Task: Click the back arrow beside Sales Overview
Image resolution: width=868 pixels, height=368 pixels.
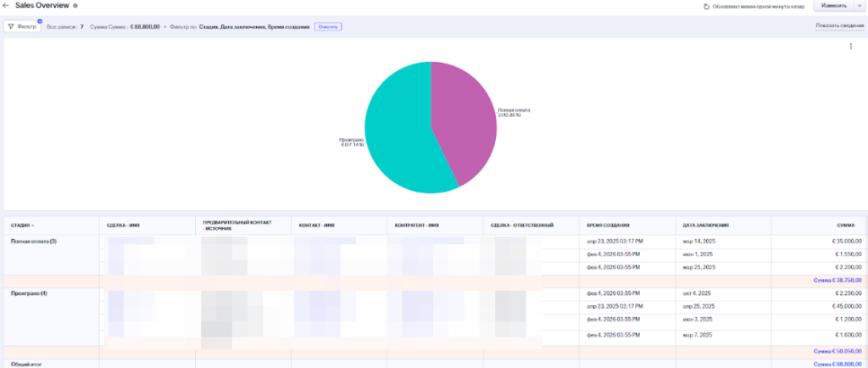Action: pyautogui.click(x=6, y=6)
